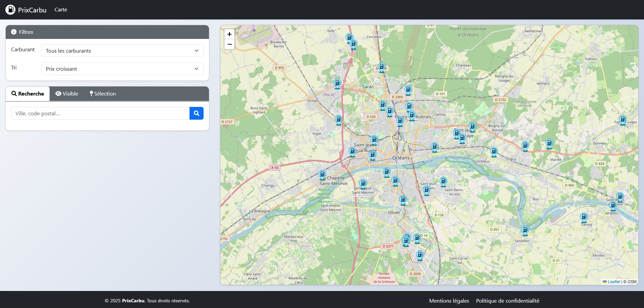The height and width of the screenshot is (308, 644).
Task: Select the Recherche tab
Action: (28, 94)
